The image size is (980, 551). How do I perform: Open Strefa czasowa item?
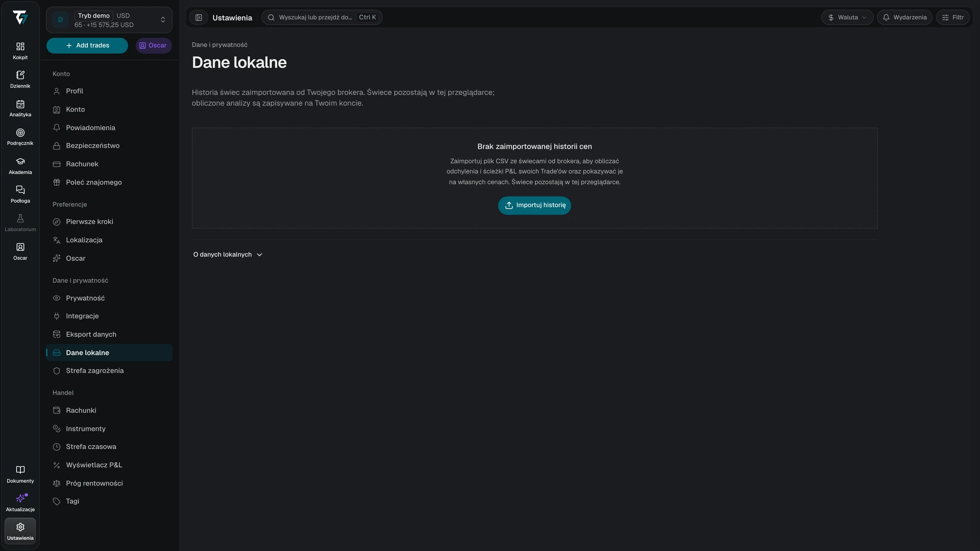coord(109,447)
